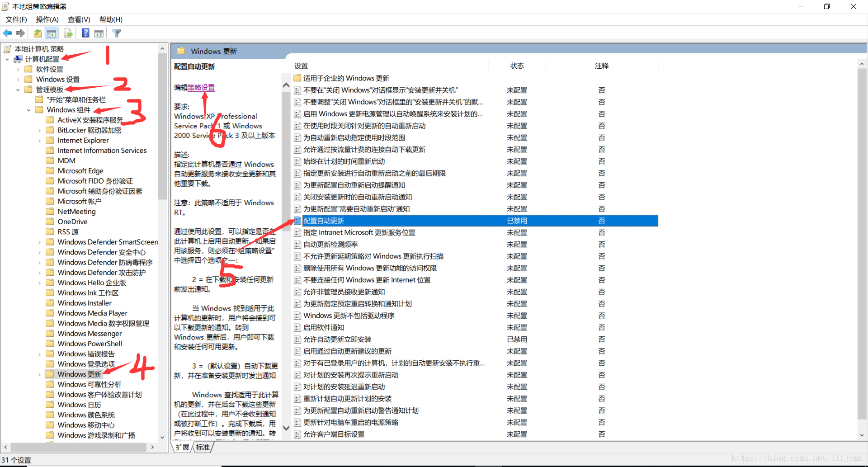Click the Forward arrow toolbar icon
This screenshot has height=467, width=868.
pos(20,33)
